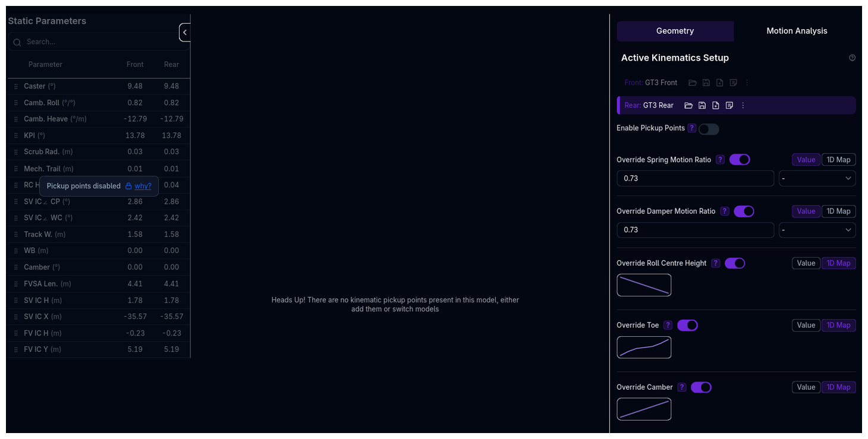
Task: Turn off Override Camber switch
Action: click(x=701, y=387)
